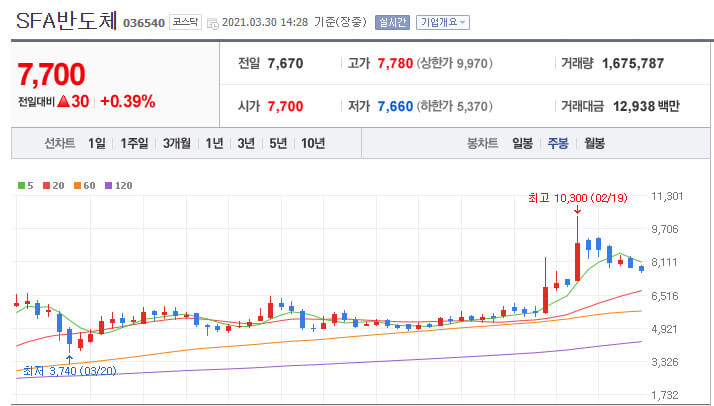Click the 최고 10,300 (02/19) chart marker

(577, 198)
